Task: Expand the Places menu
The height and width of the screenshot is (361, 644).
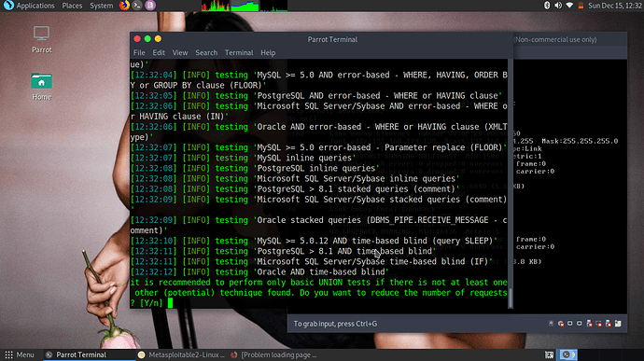Action: click(x=72, y=6)
